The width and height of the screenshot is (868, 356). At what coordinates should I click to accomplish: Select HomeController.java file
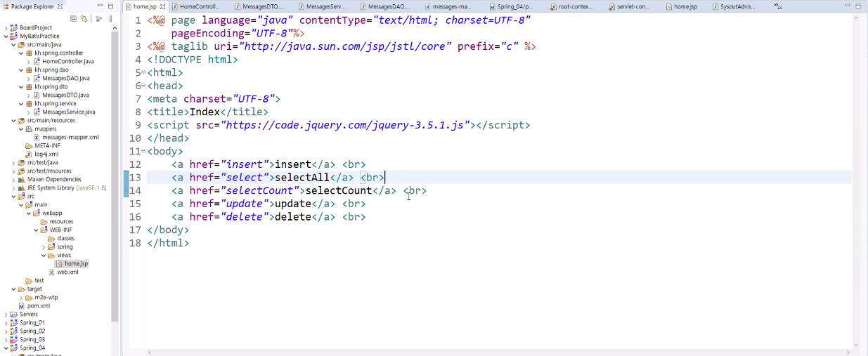point(67,61)
